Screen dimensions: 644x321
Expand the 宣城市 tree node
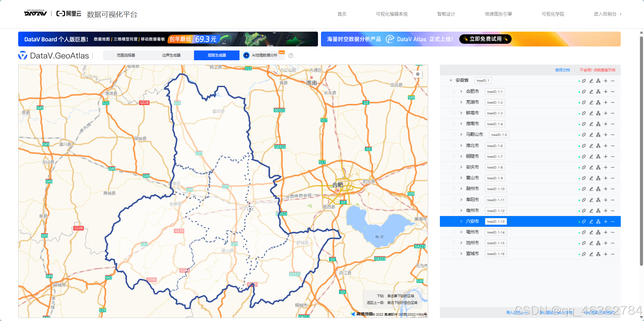point(461,254)
